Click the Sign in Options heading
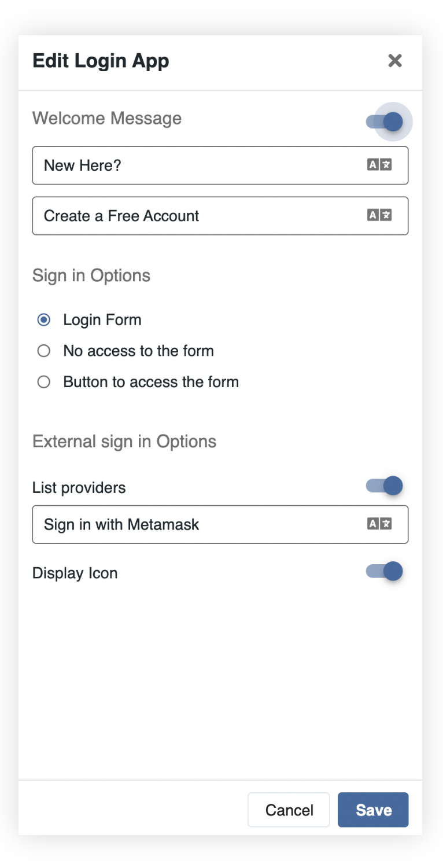The height and width of the screenshot is (868, 443). pos(91,275)
